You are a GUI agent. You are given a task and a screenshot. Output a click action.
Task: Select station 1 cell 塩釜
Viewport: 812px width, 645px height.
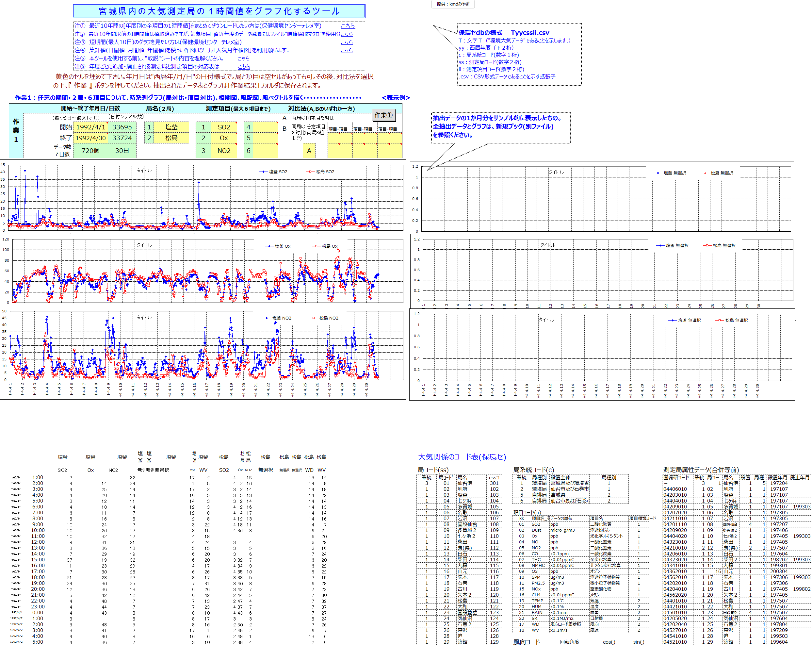coord(171,127)
